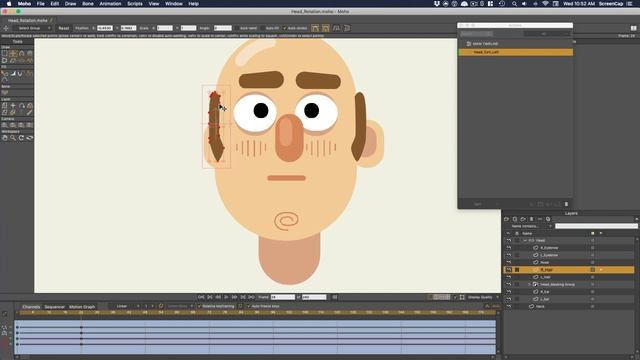Viewport: 640px width, 360px height.
Task: Toggle visibility of the Nose layer
Action: pyautogui.click(x=509, y=262)
